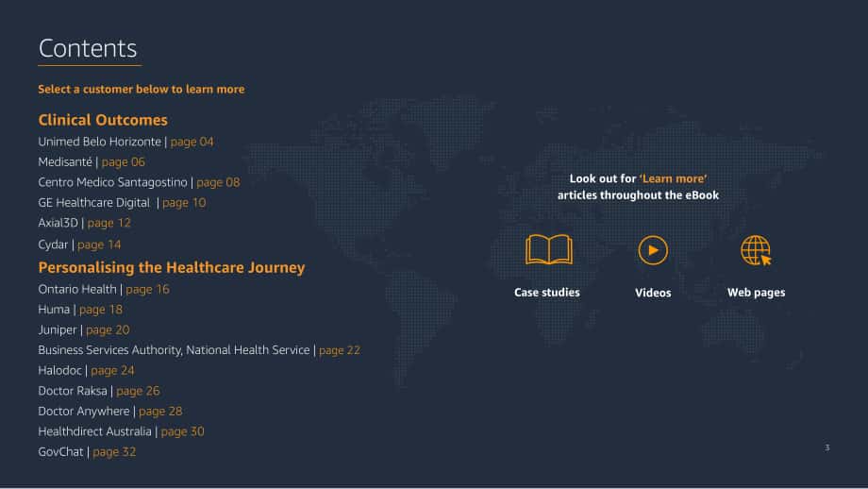Click the Clinical Outcomes section heading
Viewport: 868px width, 489px height.
(x=103, y=120)
